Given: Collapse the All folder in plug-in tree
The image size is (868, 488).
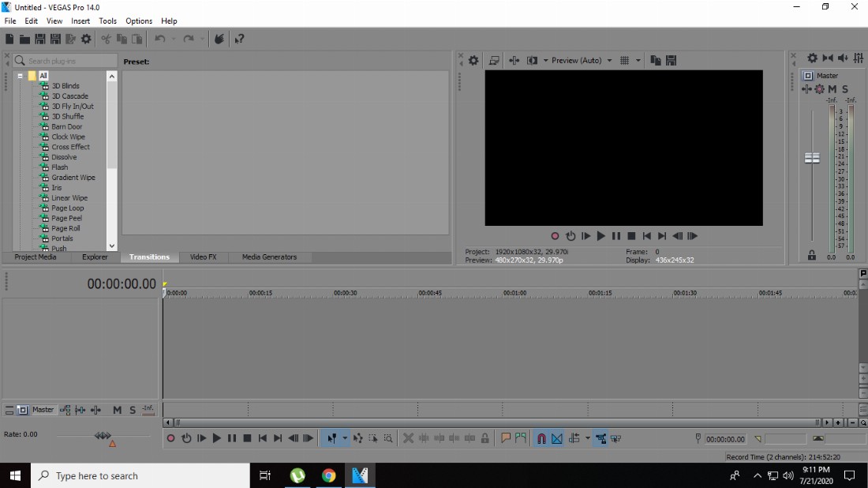Looking at the screenshot, I should 20,76.
